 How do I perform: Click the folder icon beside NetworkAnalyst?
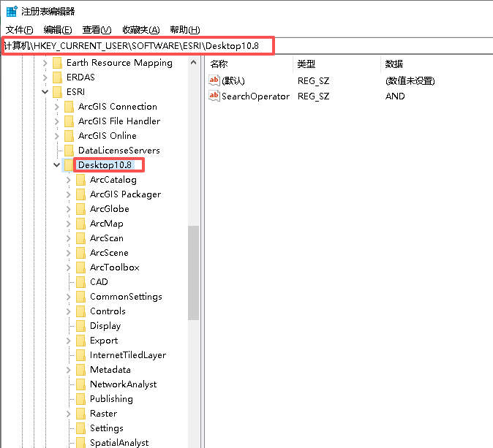pos(81,384)
